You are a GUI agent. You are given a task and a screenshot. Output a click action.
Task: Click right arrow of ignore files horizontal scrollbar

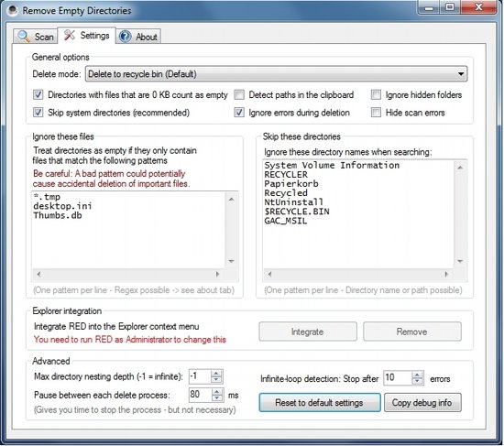pyautogui.click(x=217, y=275)
